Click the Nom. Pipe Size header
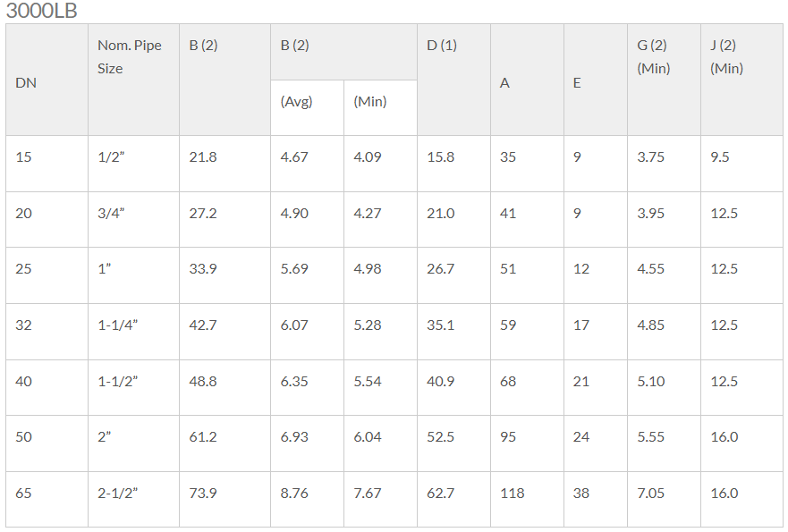The image size is (788, 532). [x=133, y=80]
